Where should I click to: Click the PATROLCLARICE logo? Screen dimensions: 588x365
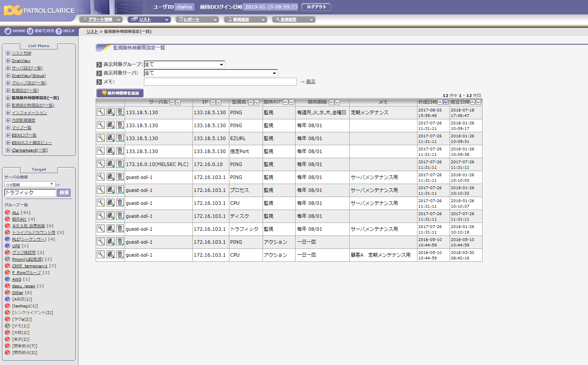(39, 10)
